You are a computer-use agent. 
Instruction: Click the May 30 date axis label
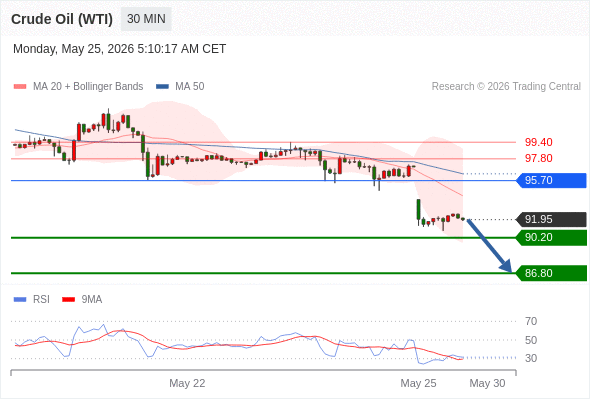(487, 383)
